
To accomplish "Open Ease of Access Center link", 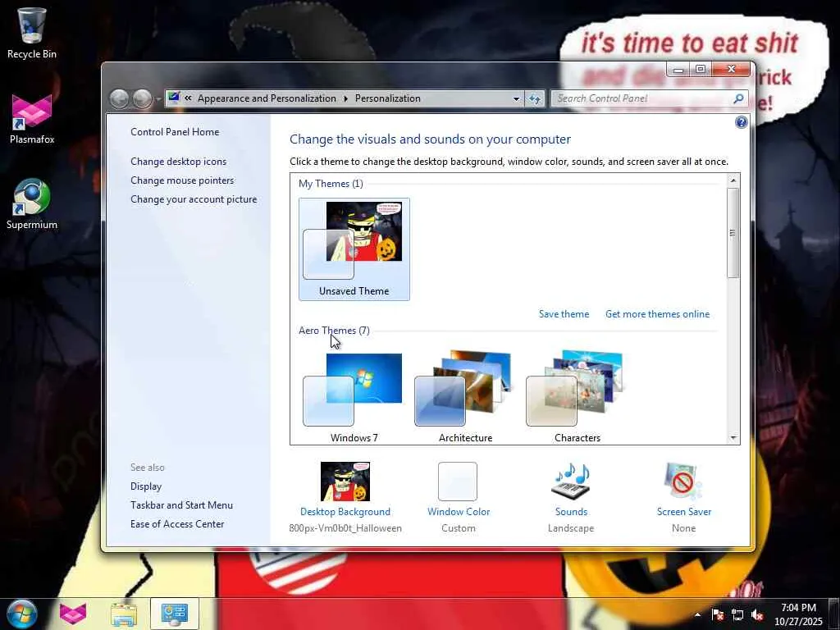I will pyautogui.click(x=177, y=524).
